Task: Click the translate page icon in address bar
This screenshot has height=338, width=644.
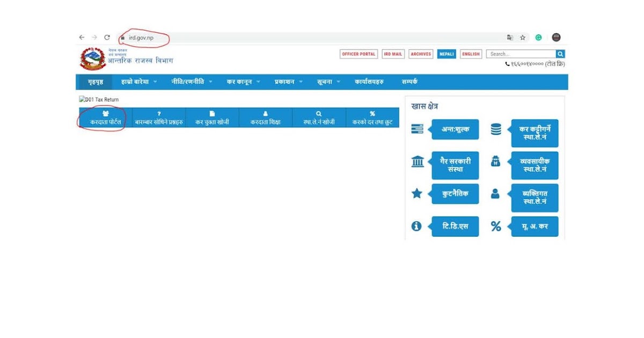Action: tap(510, 38)
